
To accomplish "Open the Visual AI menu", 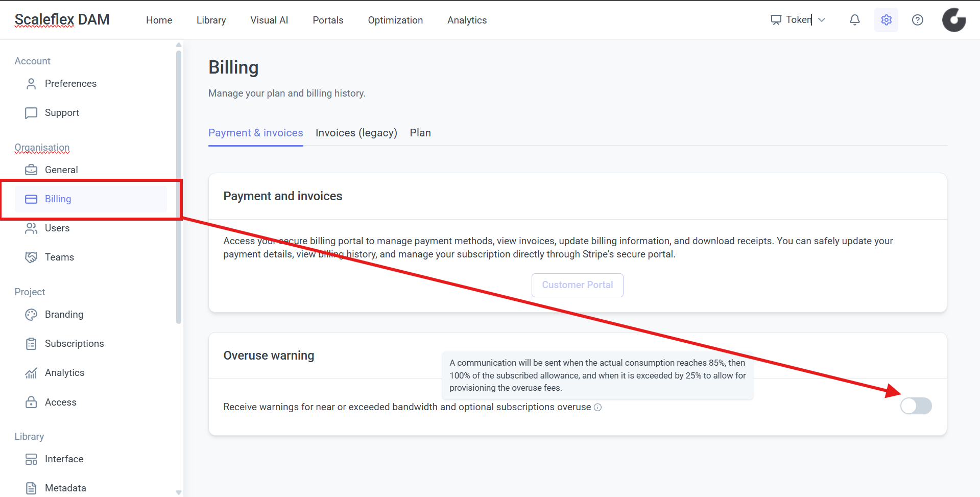I will 269,20.
